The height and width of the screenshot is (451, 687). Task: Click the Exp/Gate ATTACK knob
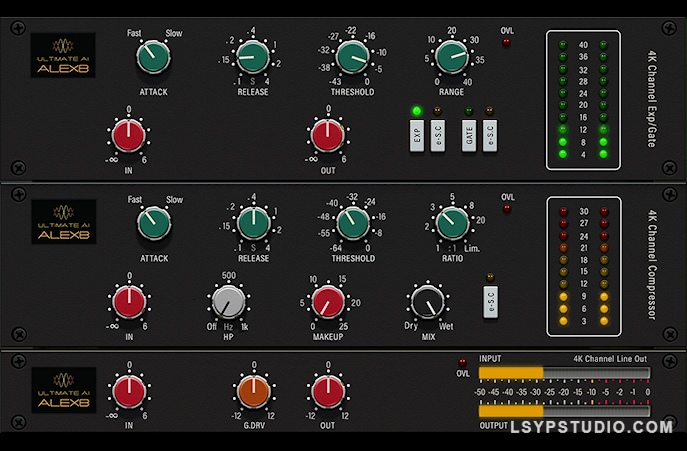point(153,57)
